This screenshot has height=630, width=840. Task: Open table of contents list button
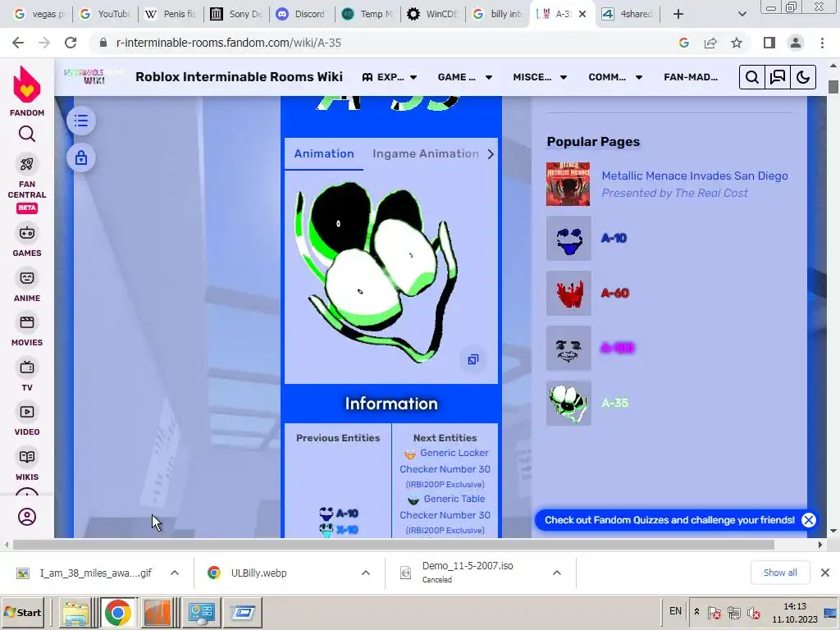[81, 121]
